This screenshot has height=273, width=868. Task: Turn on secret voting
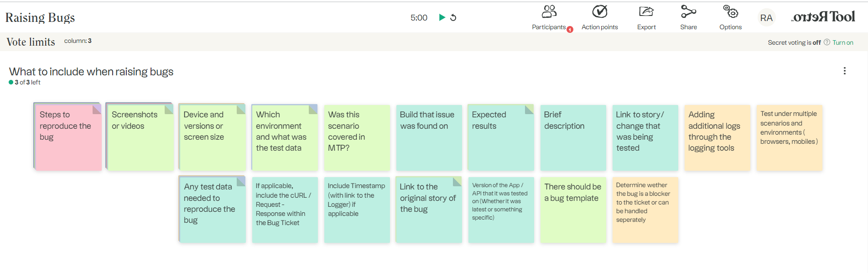842,42
